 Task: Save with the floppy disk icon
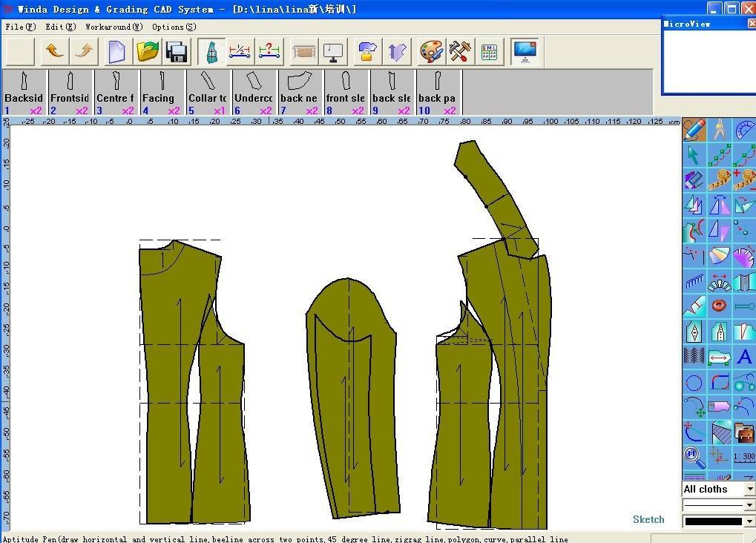click(x=177, y=51)
